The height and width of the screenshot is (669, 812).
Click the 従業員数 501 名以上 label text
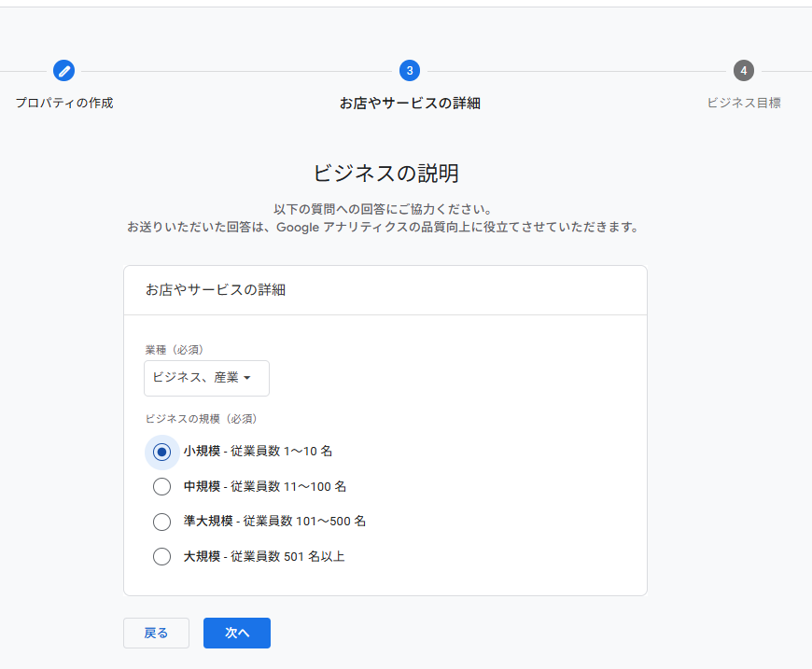287,557
